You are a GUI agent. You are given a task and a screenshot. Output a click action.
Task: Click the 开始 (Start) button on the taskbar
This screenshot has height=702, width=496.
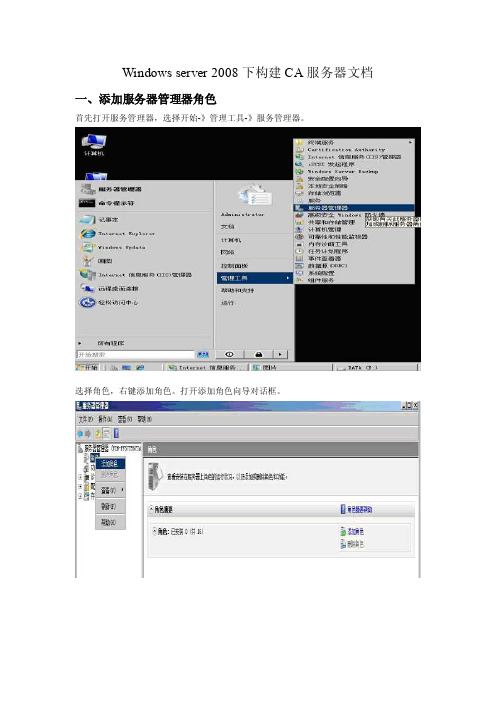coord(87,367)
